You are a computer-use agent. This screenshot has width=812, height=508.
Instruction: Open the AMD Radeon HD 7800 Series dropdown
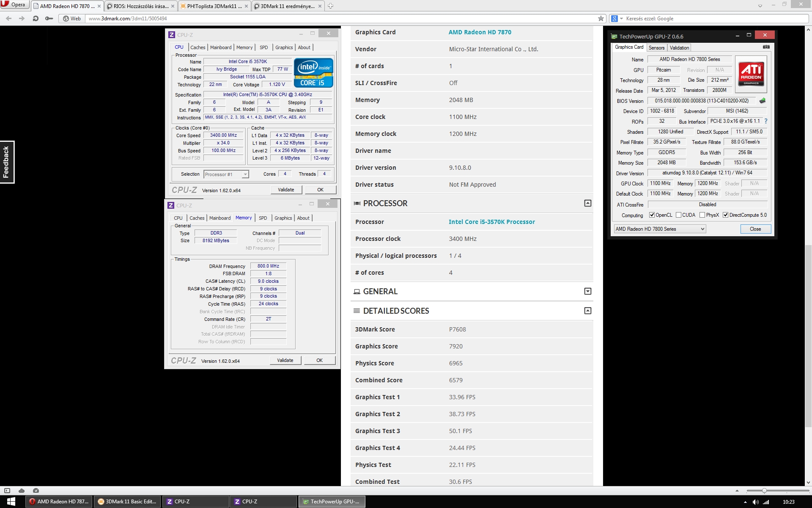(x=660, y=229)
